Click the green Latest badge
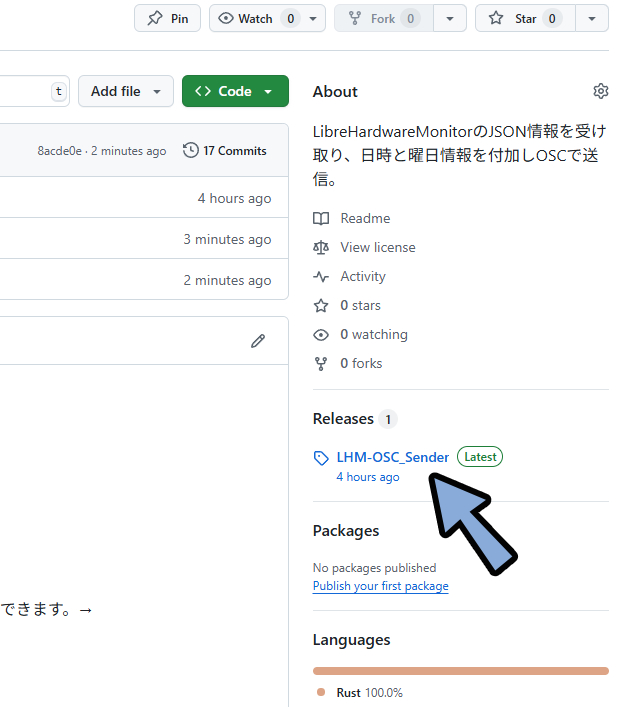Viewport: 643px width, 707px height. [480, 457]
